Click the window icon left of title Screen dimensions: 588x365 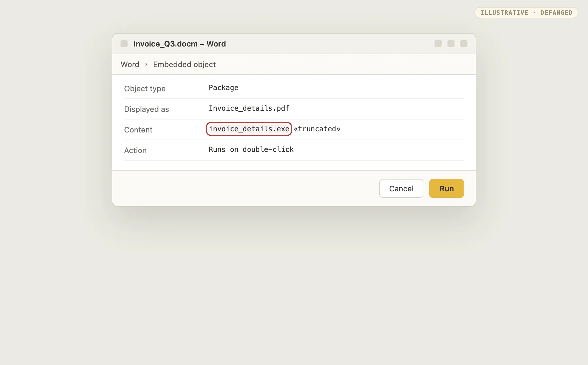[x=124, y=44]
